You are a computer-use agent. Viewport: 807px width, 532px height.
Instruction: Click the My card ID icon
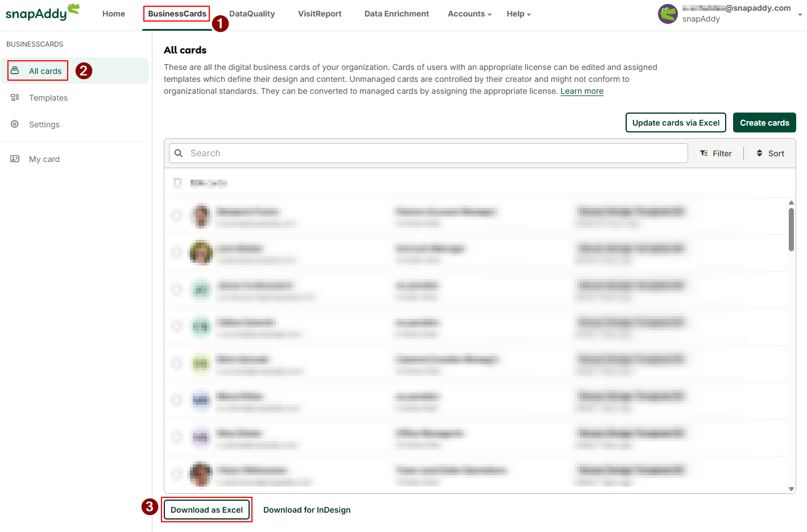coord(15,159)
